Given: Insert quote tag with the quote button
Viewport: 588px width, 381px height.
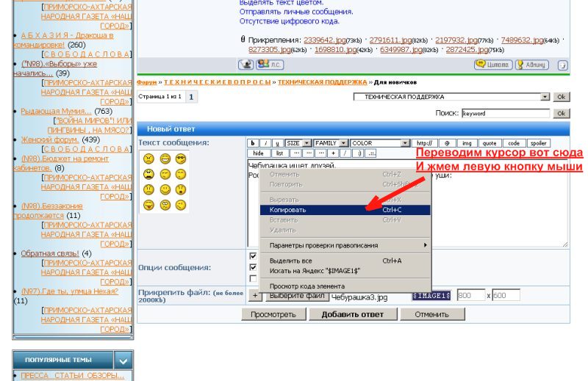Looking at the screenshot, I should [x=490, y=143].
